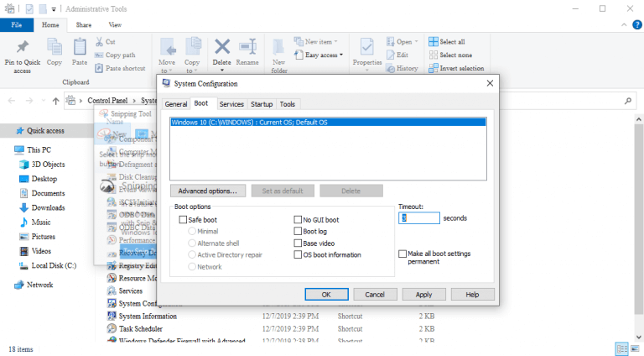Collapse the ribbon chevron

coord(624,25)
